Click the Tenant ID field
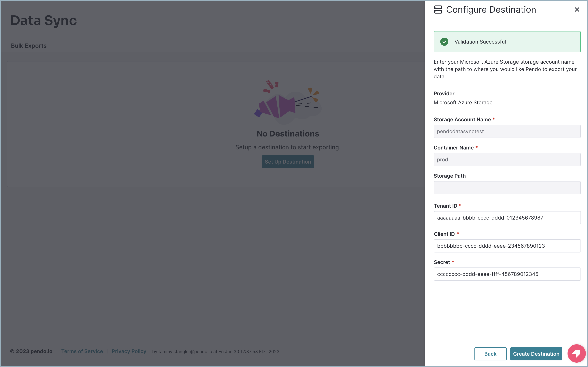This screenshot has width=588, height=367. (x=507, y=218)
